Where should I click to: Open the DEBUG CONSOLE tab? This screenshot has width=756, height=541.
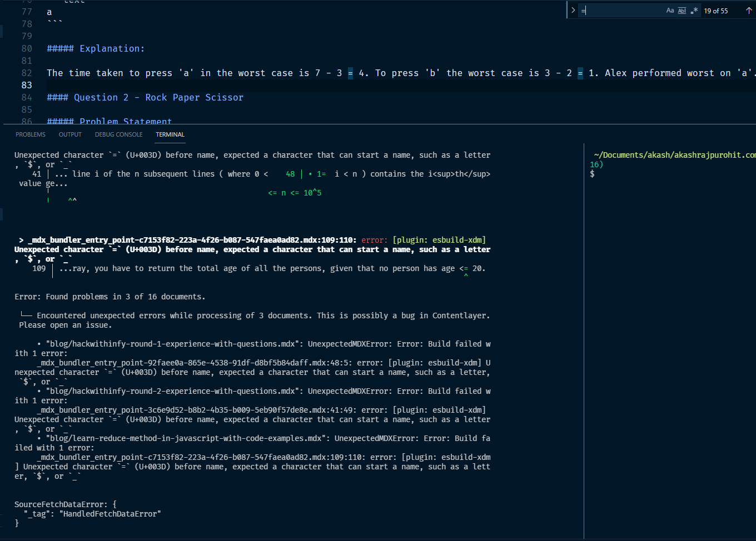coord(118,134)
